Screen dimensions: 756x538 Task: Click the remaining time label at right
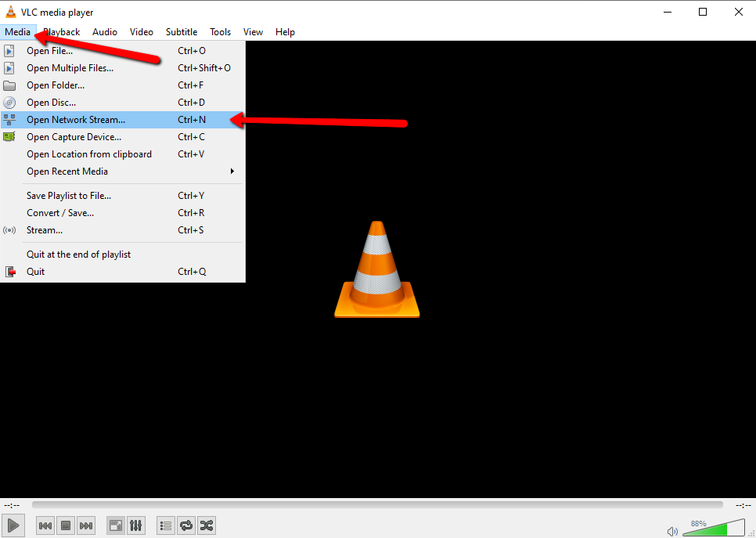[743, 505]
